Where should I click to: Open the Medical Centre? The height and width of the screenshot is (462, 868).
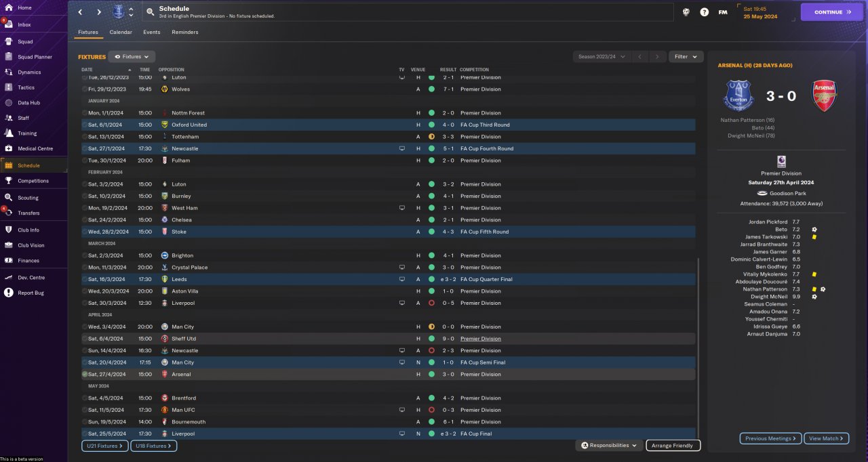tap(33, 148)
